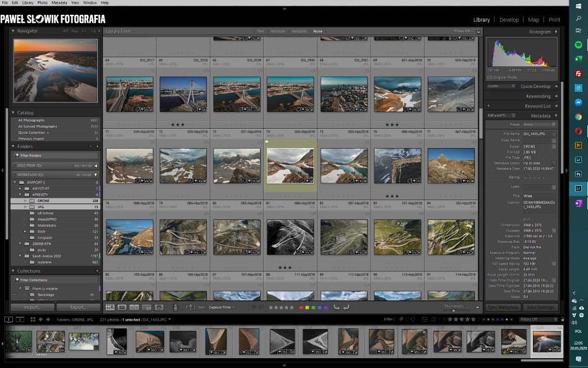Click the Import button

33,307
